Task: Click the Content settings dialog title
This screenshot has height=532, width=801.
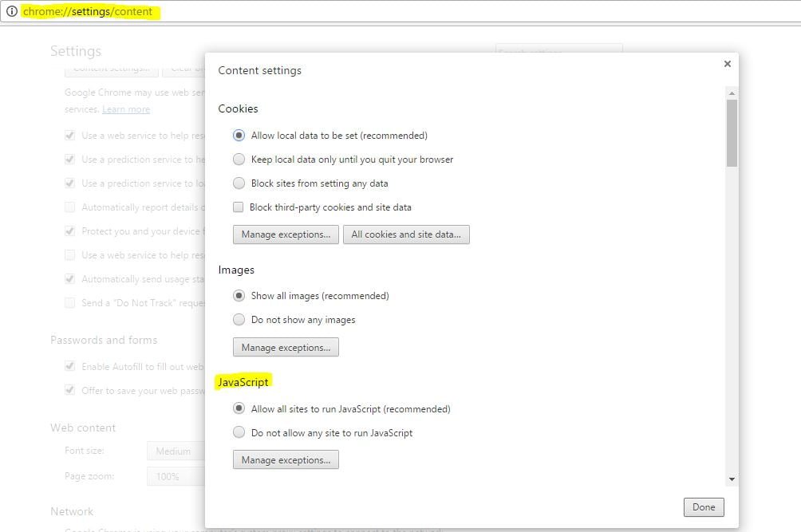Action: [x=259, y=70]
